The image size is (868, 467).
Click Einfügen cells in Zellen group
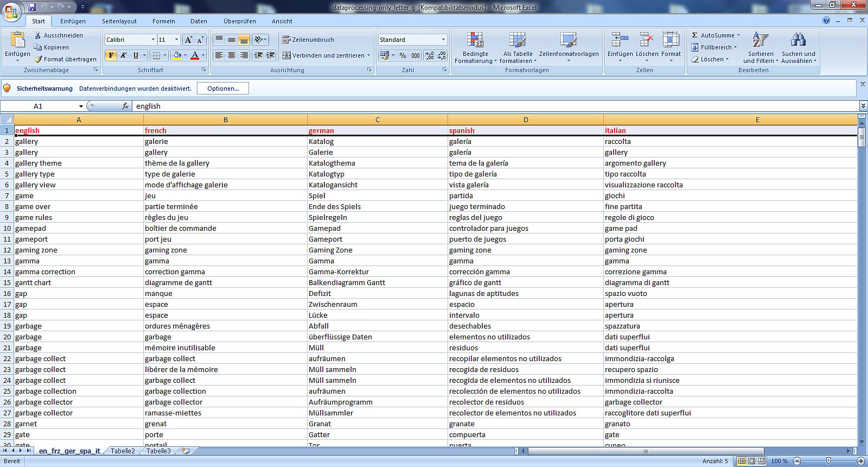pos(620,47)
